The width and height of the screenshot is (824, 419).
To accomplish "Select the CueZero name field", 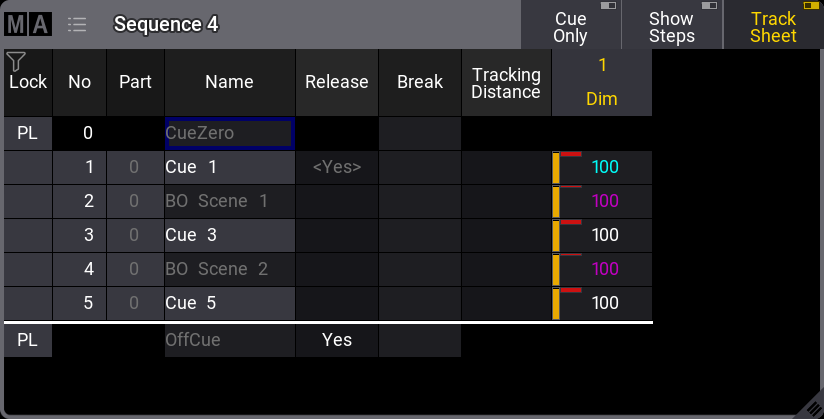I will click(229, 133).
